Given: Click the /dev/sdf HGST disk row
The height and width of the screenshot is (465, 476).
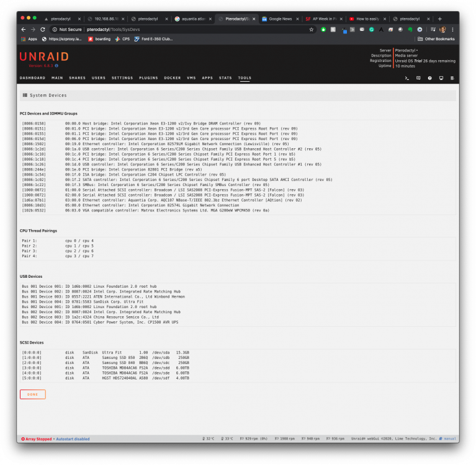Looking at the screenshot, I should click(x=106, y=378).
